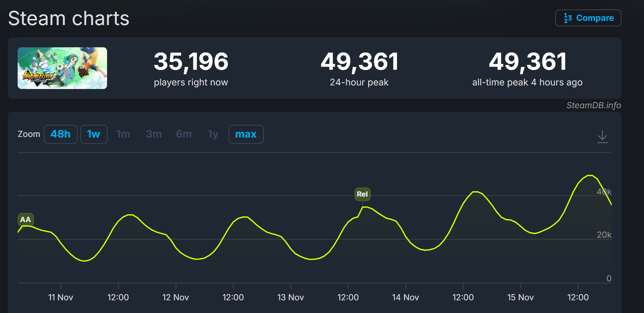Click the 20k y-axis label

(604, 235)
